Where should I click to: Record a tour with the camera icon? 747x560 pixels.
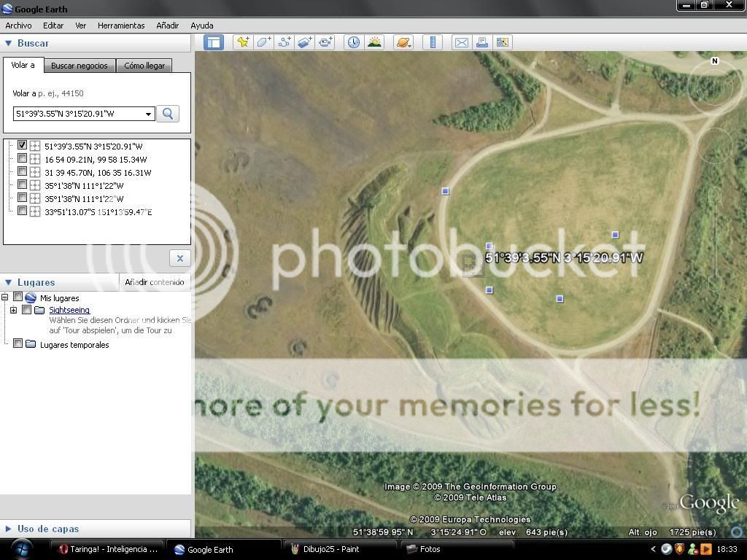tap(325, 42)
